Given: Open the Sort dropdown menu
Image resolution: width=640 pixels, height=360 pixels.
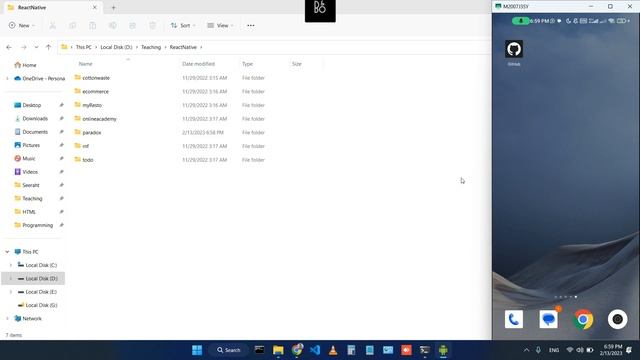Looking at the screenshot, I should (183, 26).
